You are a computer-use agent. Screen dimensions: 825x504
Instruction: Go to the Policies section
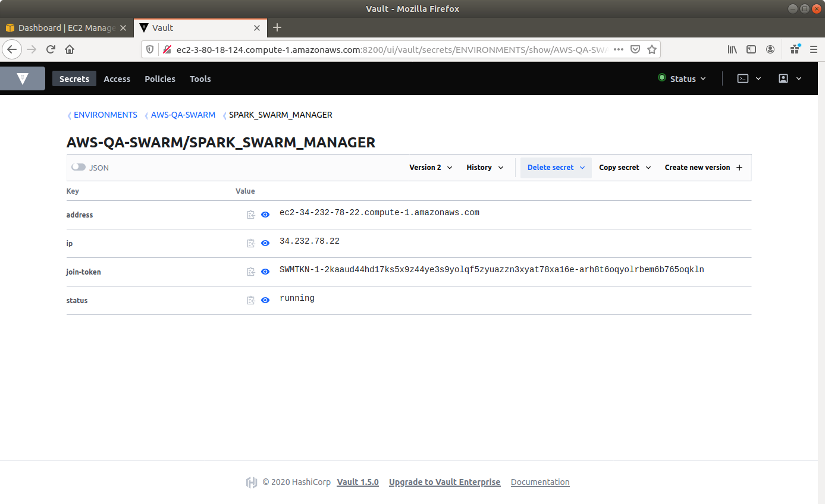(160, 78)
